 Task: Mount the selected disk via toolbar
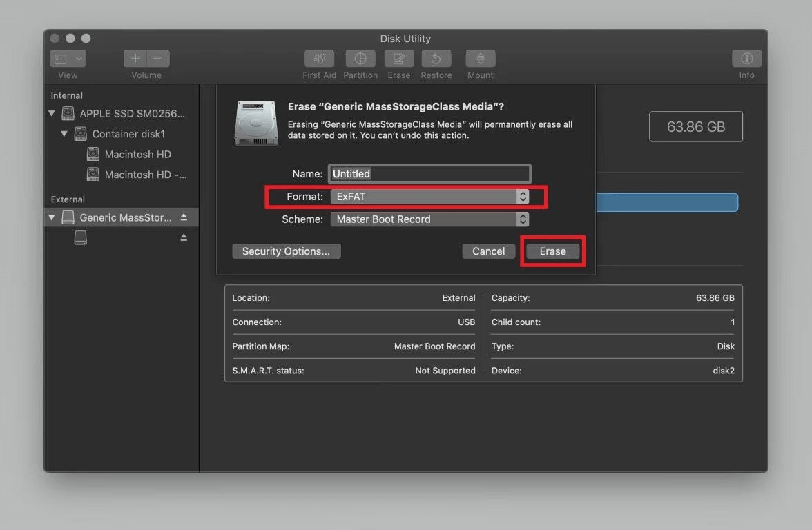pyautogui.click(x=480, y=59)
